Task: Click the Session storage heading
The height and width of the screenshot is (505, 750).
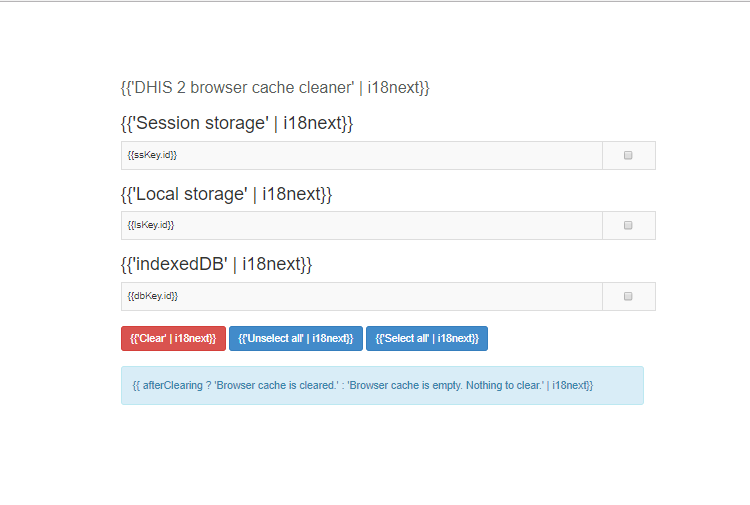Action: [x=237, y=123]
